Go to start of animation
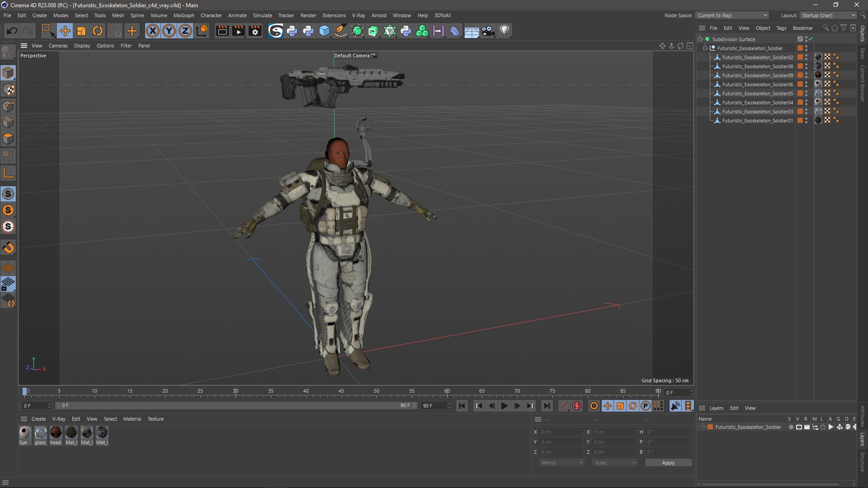868x488 pixels. pyautogui.click(x=462, y=406)
